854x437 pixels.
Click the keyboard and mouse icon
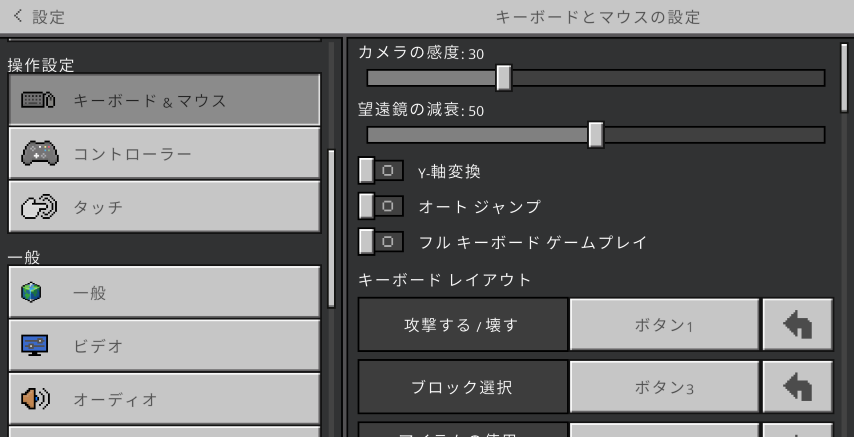(x=38, y=100)
